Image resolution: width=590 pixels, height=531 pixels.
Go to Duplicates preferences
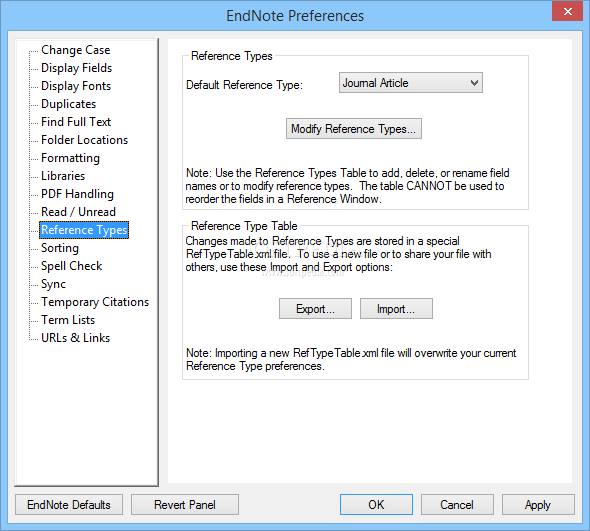tap(68, 104)
